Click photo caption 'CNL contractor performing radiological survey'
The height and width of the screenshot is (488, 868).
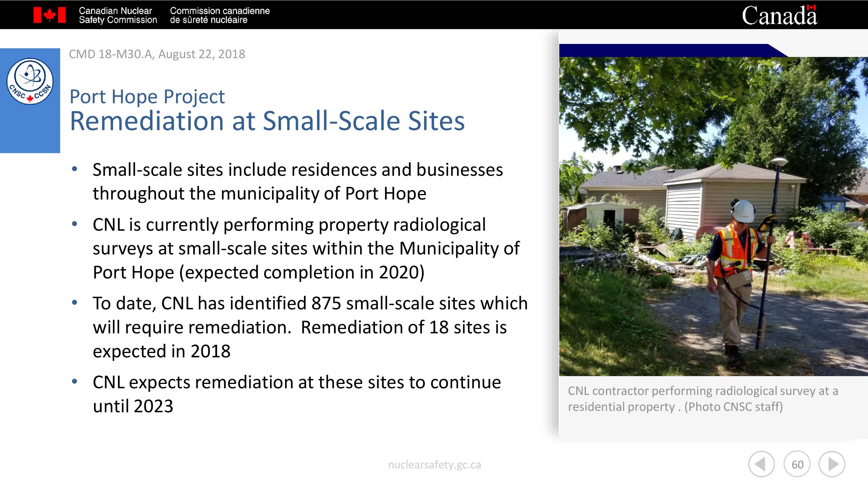[x=703, y=399]
